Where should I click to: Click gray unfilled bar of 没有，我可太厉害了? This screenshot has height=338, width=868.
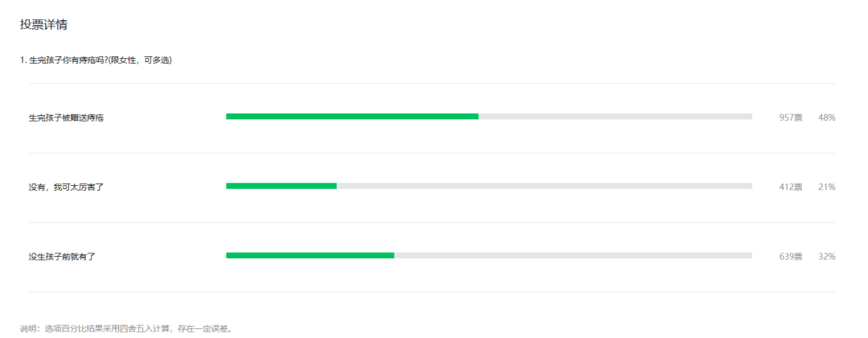coord(544,186)
